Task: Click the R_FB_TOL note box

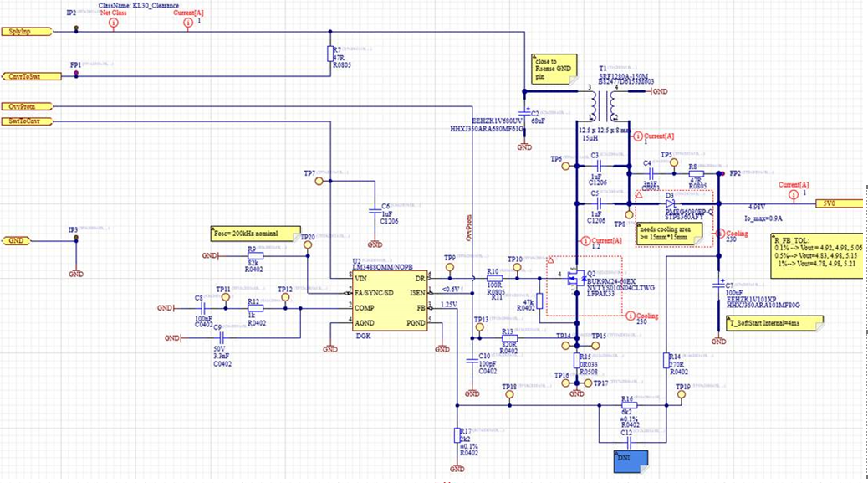Action: 819,255
